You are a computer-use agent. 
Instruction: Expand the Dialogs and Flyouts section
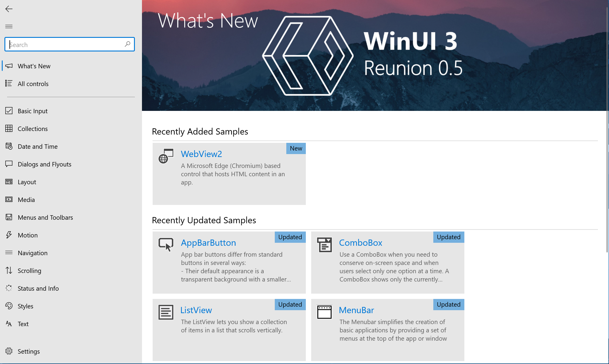point(44,164)
